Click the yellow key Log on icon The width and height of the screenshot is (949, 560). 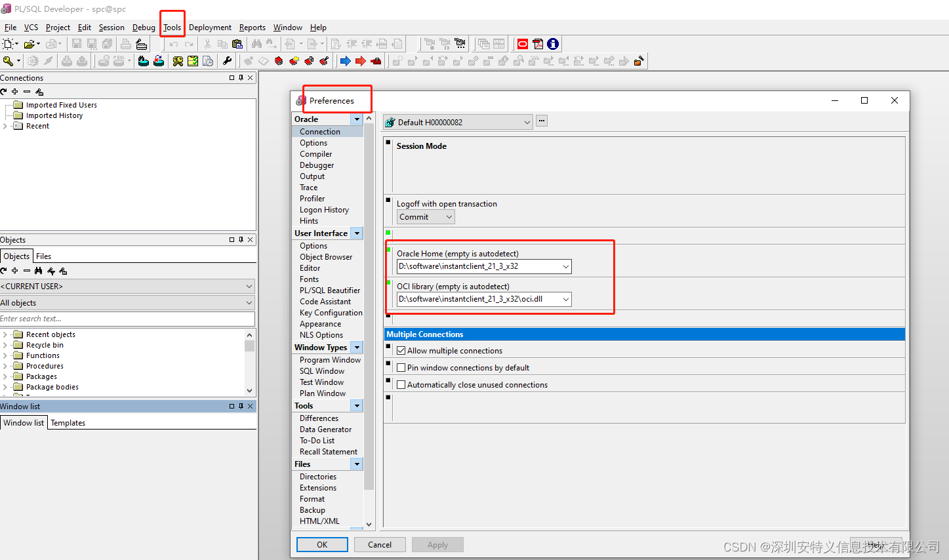click(x=8, y=61)
